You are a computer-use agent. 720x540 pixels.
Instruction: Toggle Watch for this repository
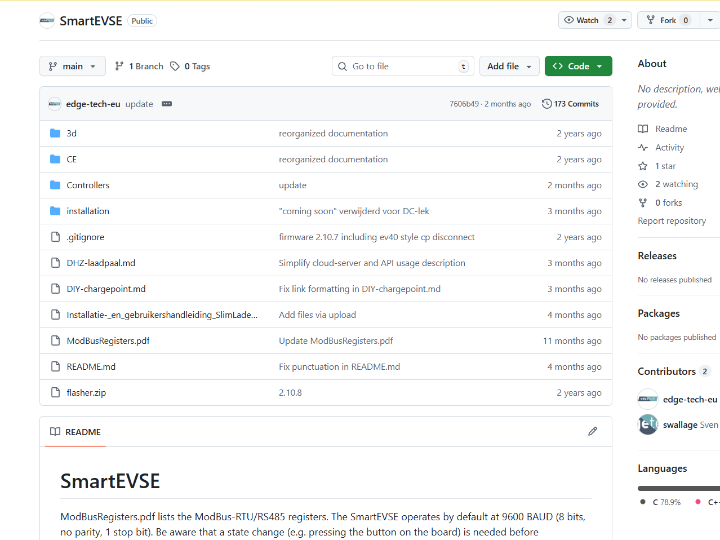pyautogui.click(x=588, y=20)
